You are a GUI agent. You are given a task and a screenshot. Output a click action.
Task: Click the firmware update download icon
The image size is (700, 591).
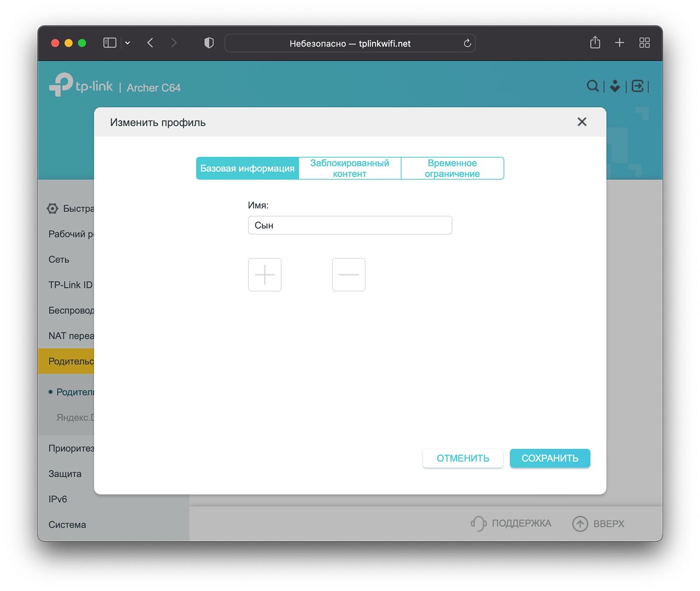click(615, 86)
